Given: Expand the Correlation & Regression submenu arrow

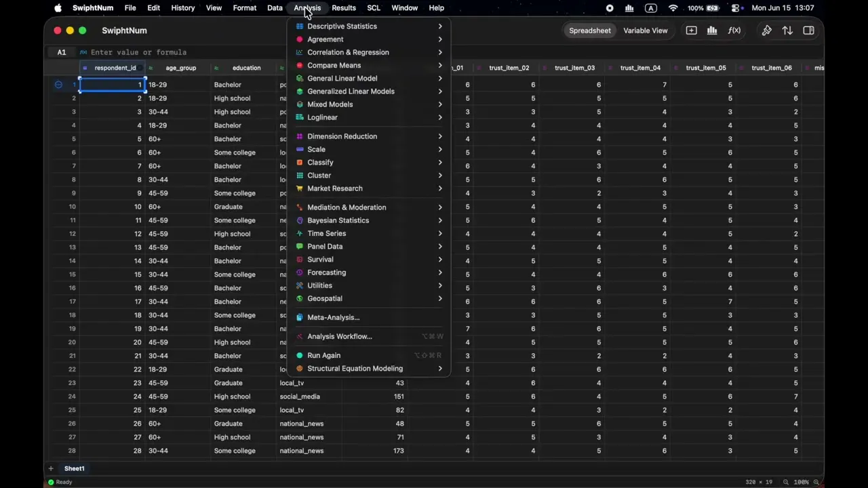Looking at the screenshot, I should point(440,52).
